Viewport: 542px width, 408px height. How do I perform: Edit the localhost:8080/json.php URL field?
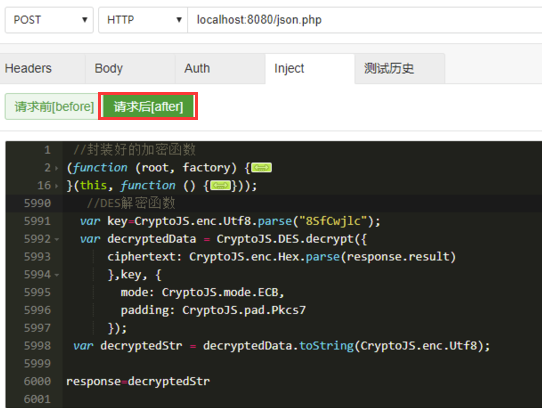coord(365,20)
